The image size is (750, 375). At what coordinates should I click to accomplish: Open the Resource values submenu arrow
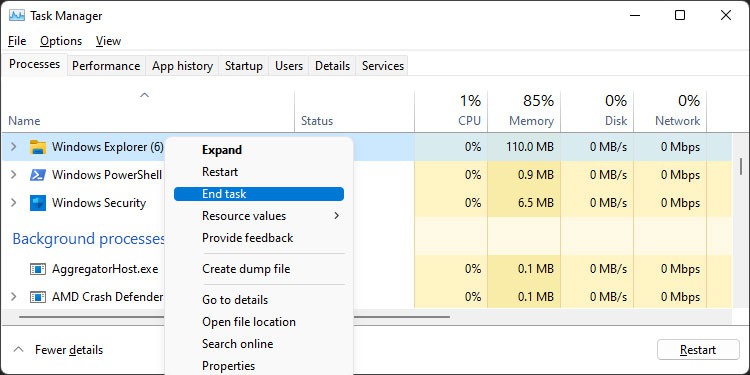point(337,216)
